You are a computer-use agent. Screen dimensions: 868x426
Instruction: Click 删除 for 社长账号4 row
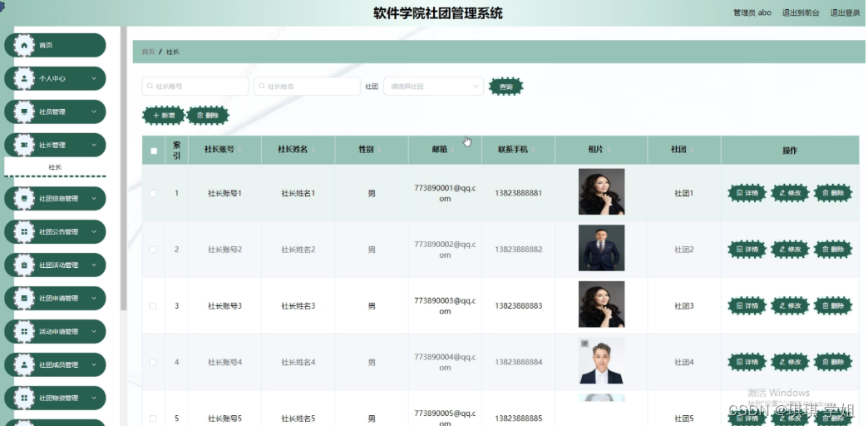point(833,362)
